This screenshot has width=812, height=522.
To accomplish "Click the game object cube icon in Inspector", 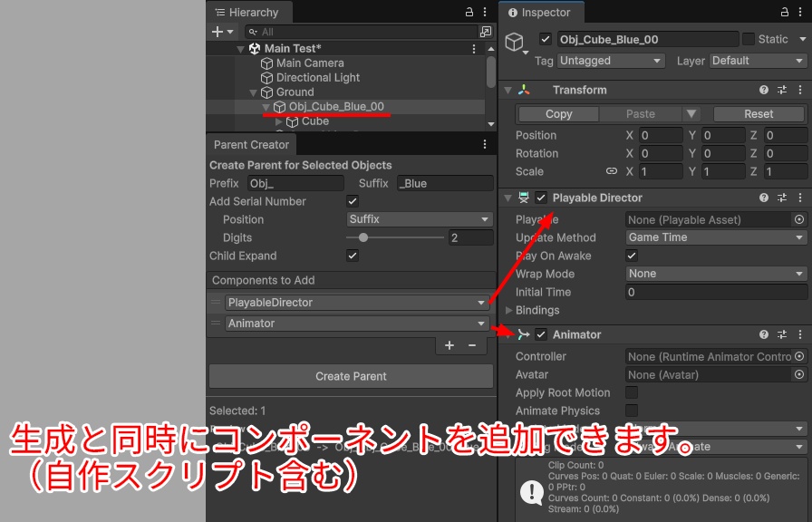I will [516, 42].
